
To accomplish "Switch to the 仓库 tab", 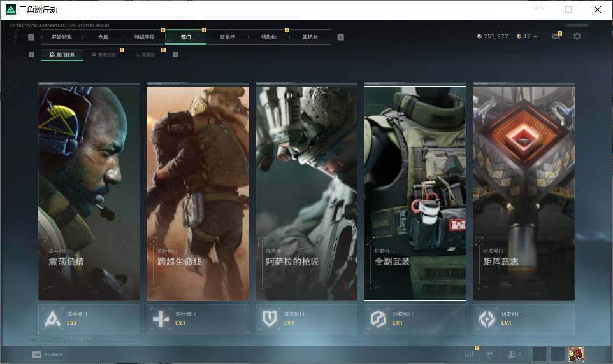I will (x=103, y=37).
